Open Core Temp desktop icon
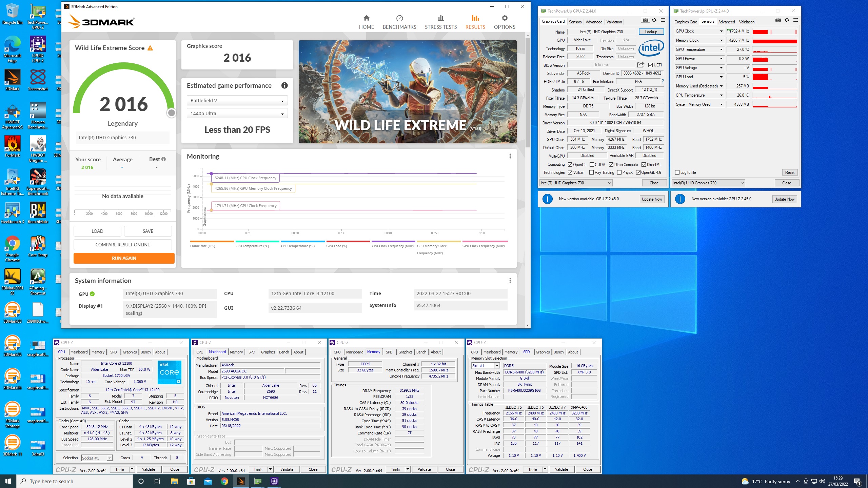 coord(38,246)
